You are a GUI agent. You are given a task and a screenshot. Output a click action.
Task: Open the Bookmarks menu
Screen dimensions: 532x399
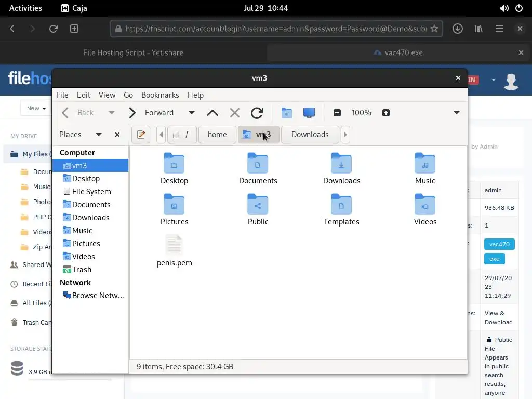(160, 95)
